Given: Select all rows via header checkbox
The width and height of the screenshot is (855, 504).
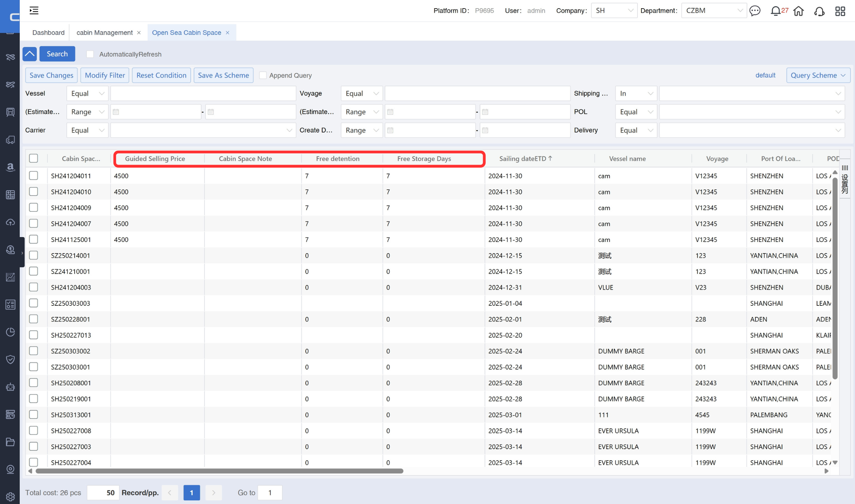Looking at the screenshot, I should [34, 158].
